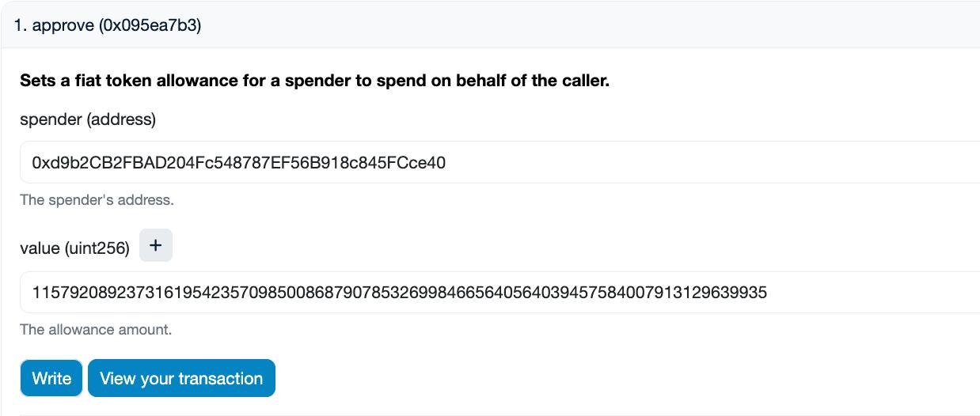980x416 pixels.
Task: Click the bold fiat token allowance description
Action: click(314, 81)
